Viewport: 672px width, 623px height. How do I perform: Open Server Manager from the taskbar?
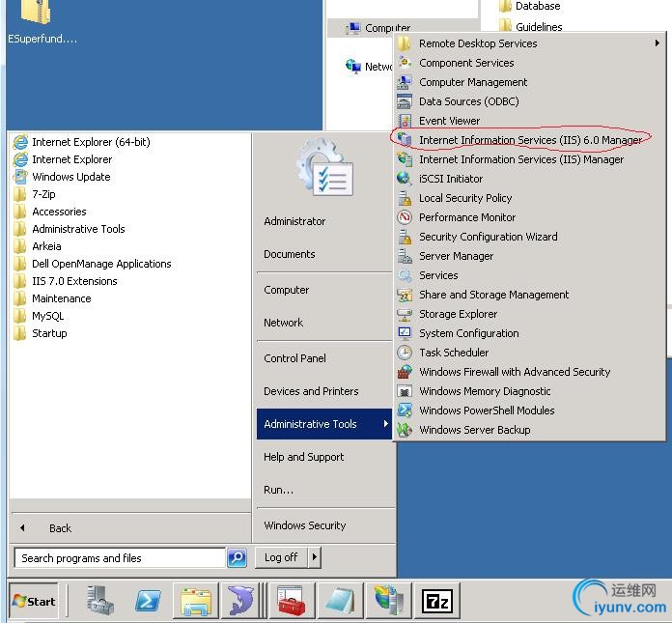coord(99,601)
